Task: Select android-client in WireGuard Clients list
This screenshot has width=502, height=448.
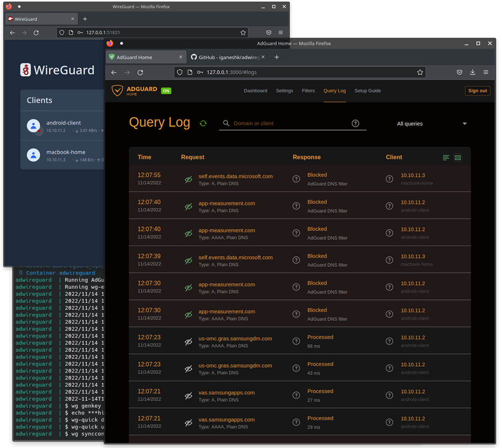Action: tap(63, 126)
